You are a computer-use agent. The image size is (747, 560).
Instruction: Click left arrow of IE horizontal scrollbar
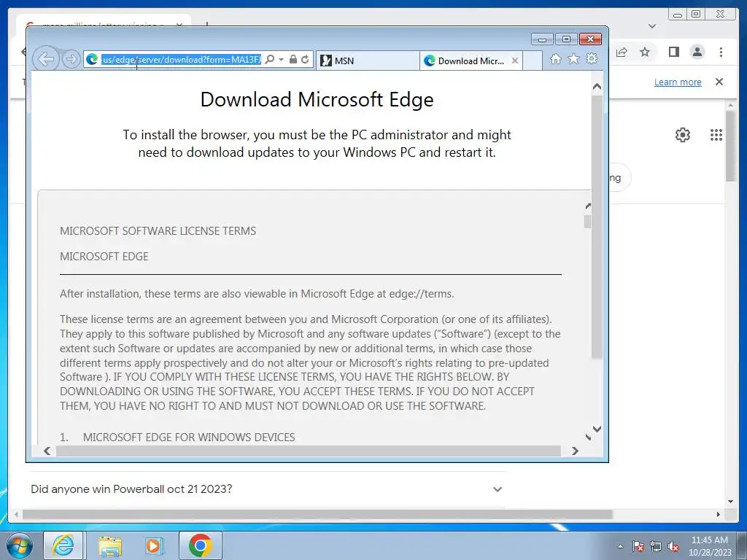point(47,451)
